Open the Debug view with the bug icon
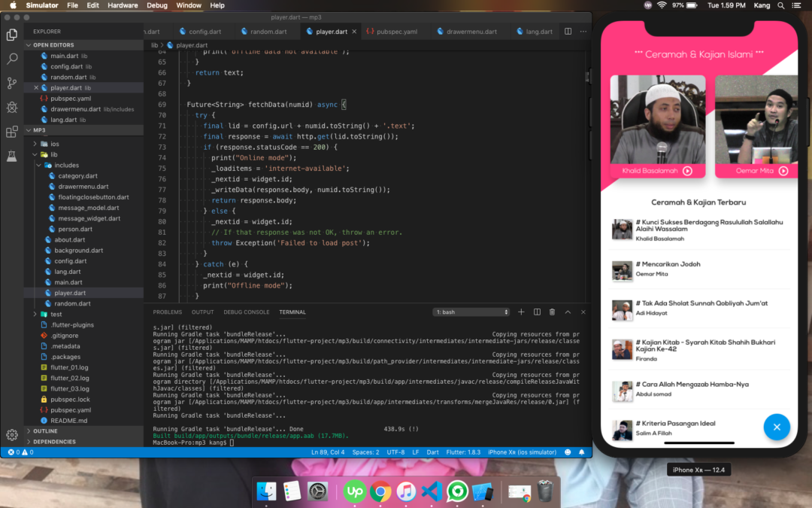 11,108
